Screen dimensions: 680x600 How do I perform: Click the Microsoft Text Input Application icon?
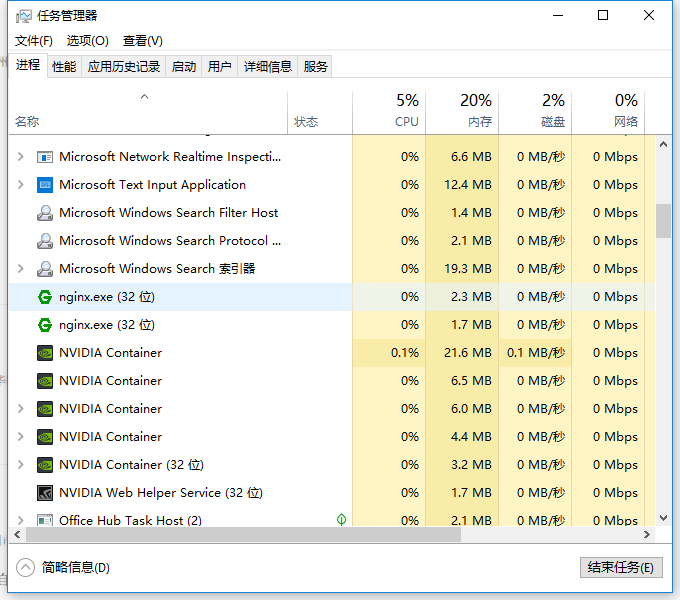[x=45, y=185]
